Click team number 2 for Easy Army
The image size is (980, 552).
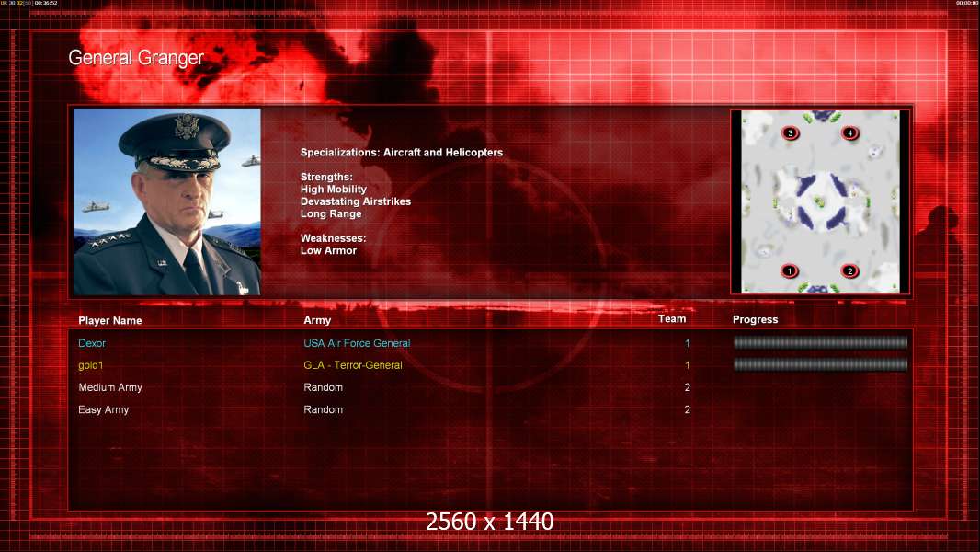(x=688, y=409)
